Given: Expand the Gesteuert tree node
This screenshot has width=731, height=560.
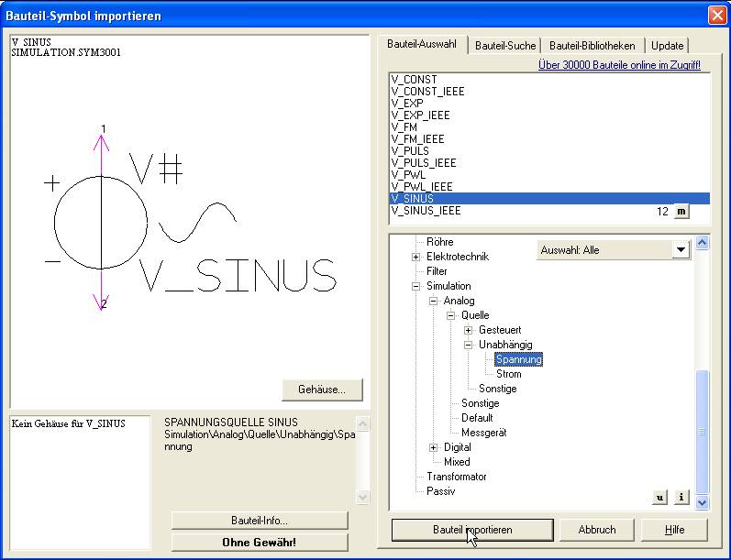Looking at the screenshot, I should click(x=468, y=330).
